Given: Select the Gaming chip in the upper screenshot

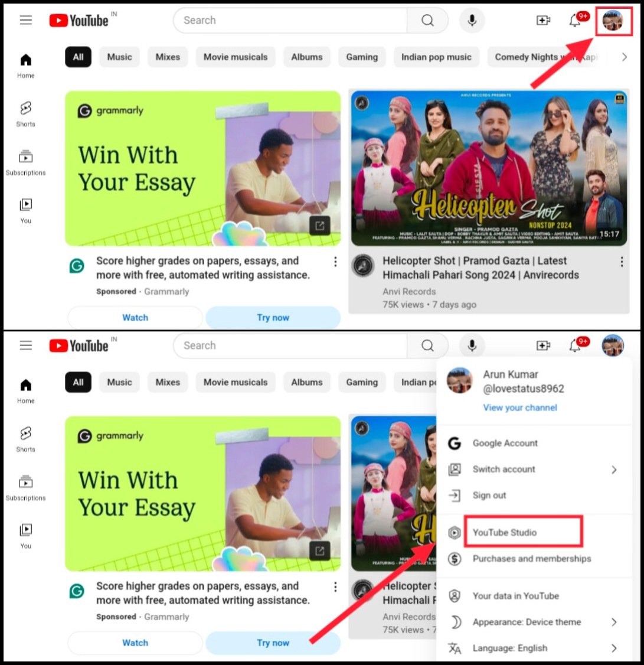Looking at the screenshot, I should 362,57.
